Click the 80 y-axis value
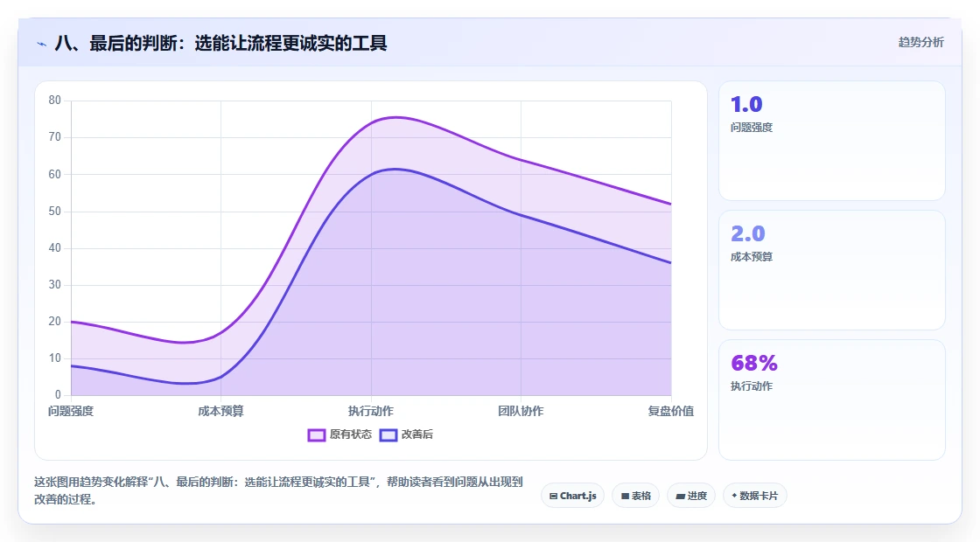Screen dimensions: 980x542 click(55, 101)
